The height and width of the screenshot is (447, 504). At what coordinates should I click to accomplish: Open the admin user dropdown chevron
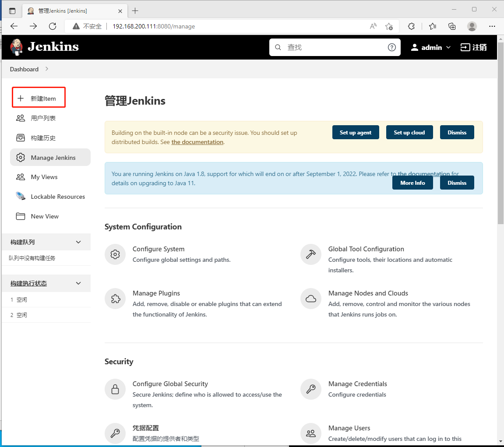click(x=448, y=47)
